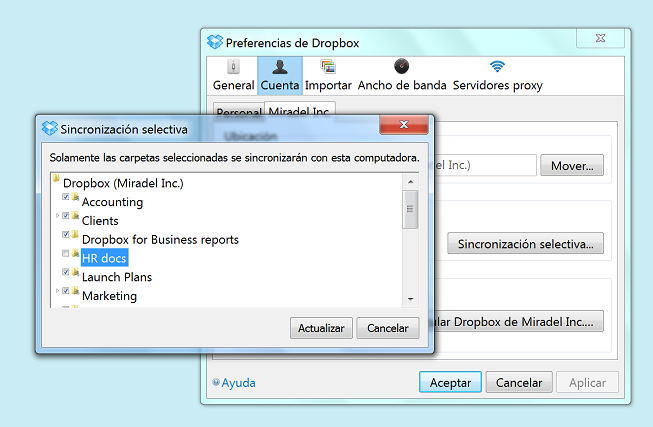Close the Sincronización selectiva dialog
The height and width of the screenshot is (427, 653).
click(x=404, y=125)
